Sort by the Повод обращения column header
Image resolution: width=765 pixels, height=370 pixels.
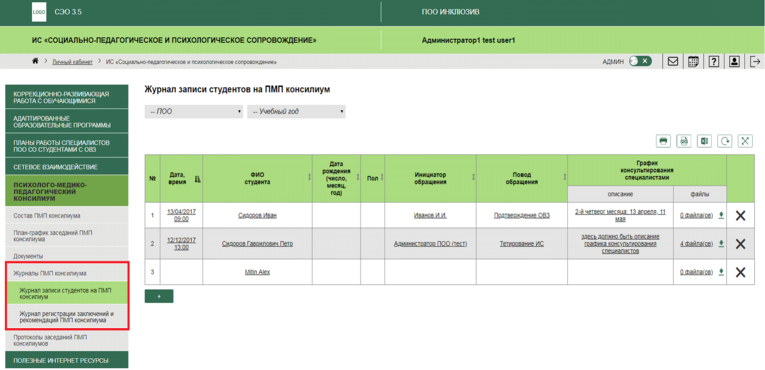522,179
